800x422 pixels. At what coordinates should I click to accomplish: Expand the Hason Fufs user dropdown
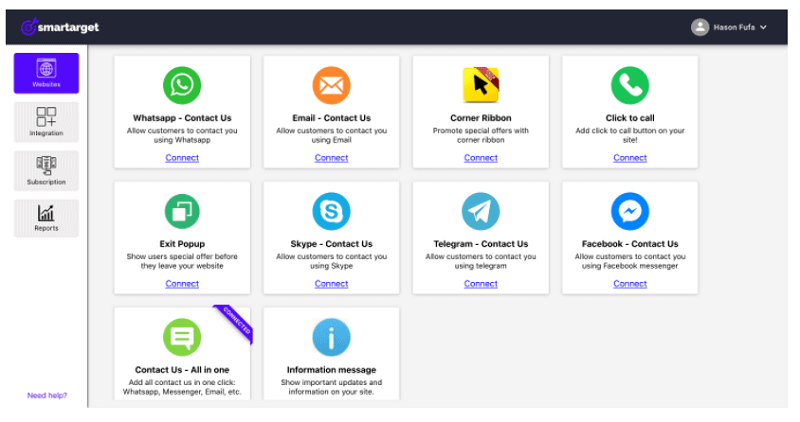point(730,27)
